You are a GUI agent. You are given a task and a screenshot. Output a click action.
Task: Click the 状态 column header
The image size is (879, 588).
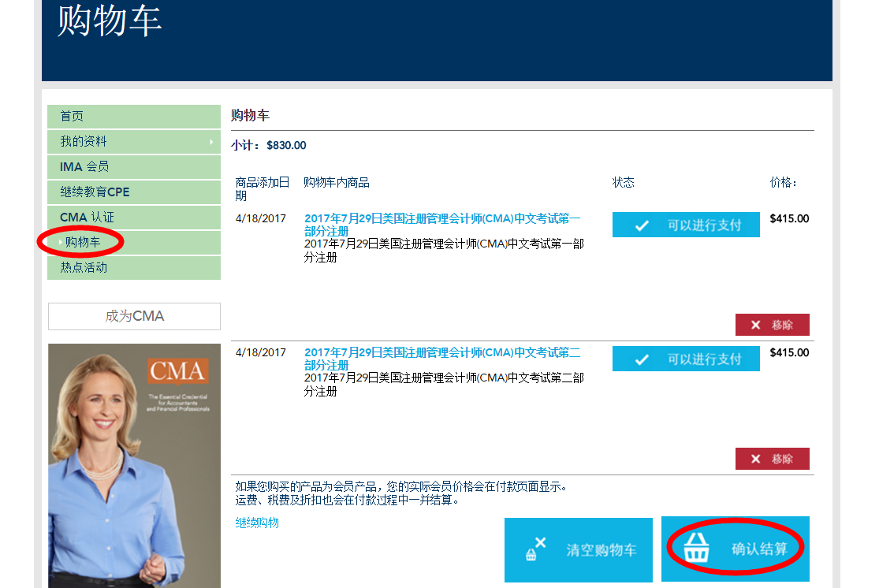(x=624, y=183)
